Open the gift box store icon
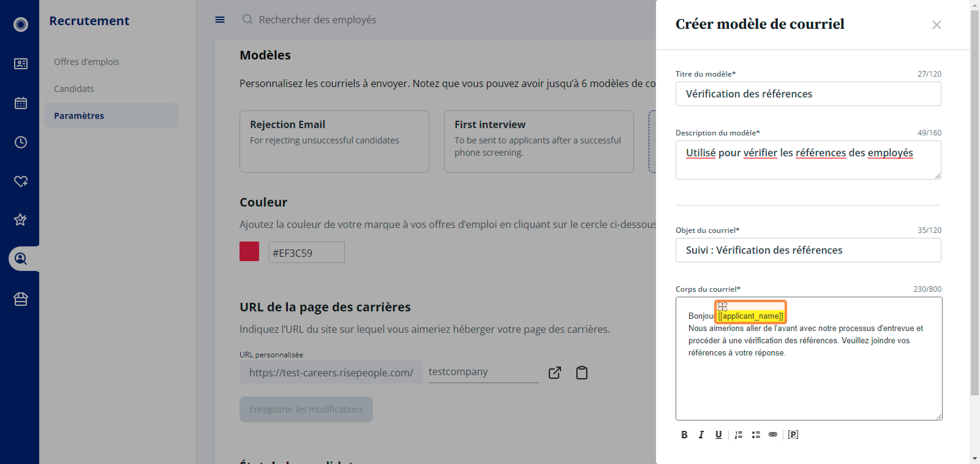Image resolution: width=980 pixels, height=464 pixels. click(21, 299)
